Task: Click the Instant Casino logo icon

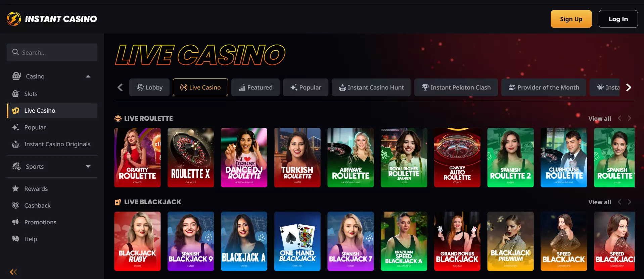Action: 14,19
